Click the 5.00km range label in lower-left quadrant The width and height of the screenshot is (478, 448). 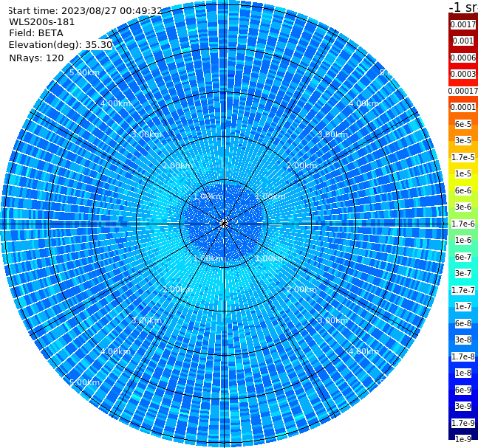pyautogui.click(x=84, y=382)
